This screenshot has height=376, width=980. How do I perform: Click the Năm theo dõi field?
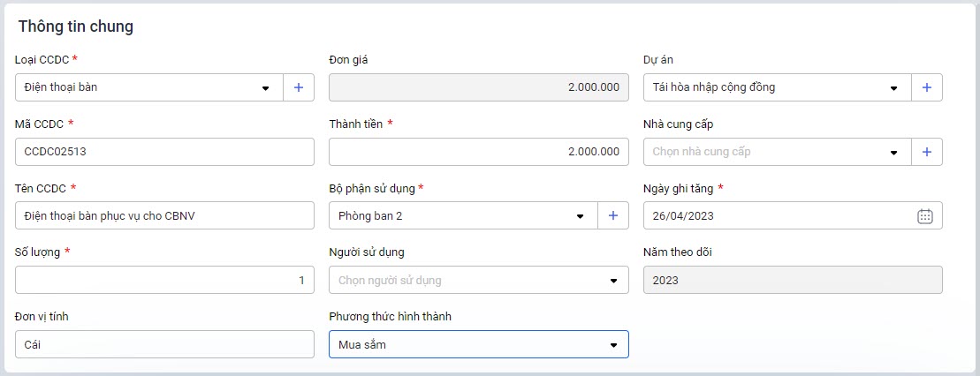[x=792, y=280]
